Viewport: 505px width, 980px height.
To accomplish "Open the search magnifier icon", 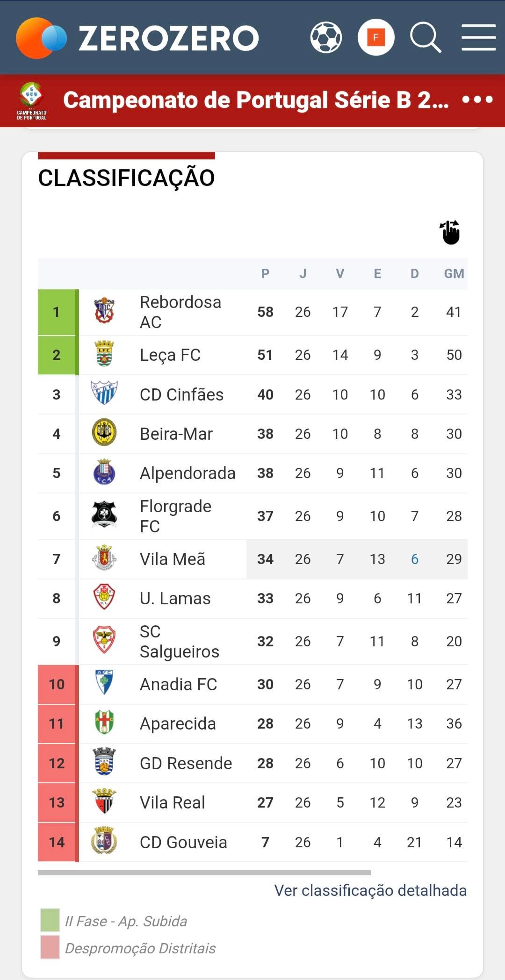I will point(426,37).
